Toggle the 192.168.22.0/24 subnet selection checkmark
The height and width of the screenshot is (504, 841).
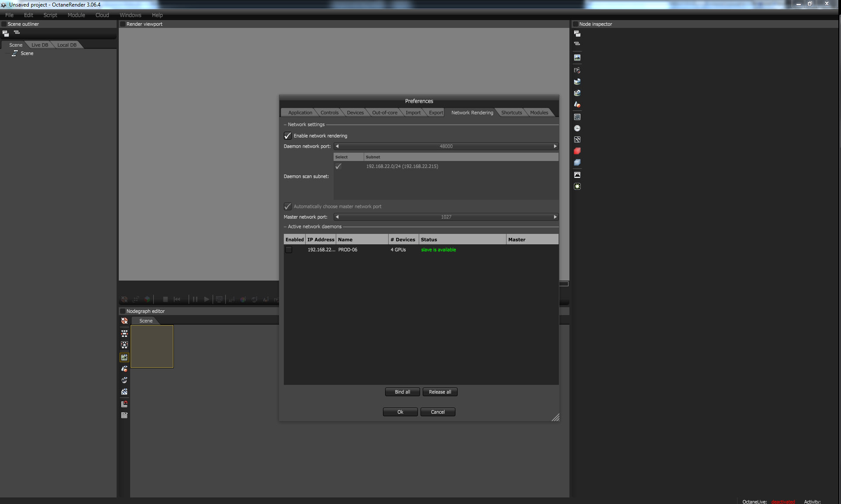pos(338,166)
